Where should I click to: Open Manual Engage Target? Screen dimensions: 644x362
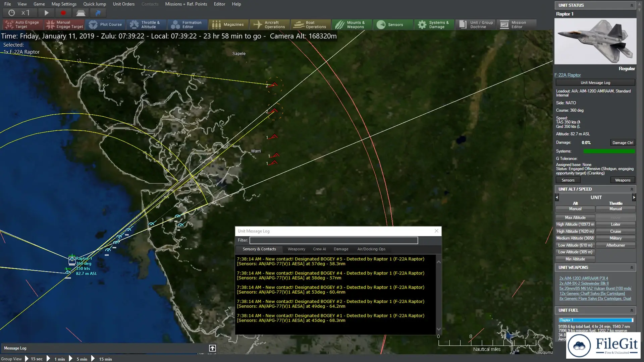click(64, 24)
